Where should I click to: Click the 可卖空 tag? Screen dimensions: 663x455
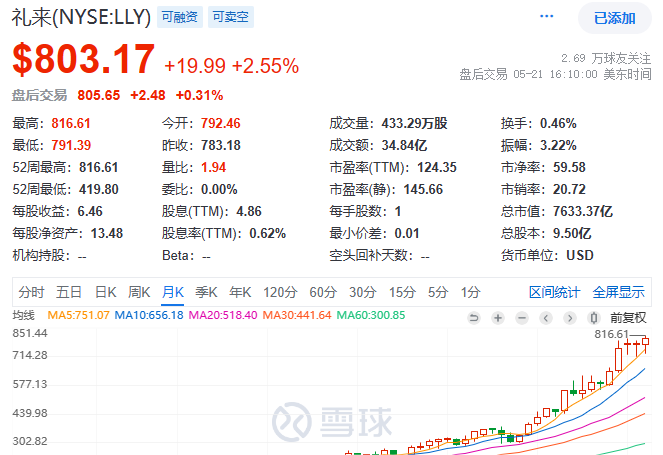[230, 17]
